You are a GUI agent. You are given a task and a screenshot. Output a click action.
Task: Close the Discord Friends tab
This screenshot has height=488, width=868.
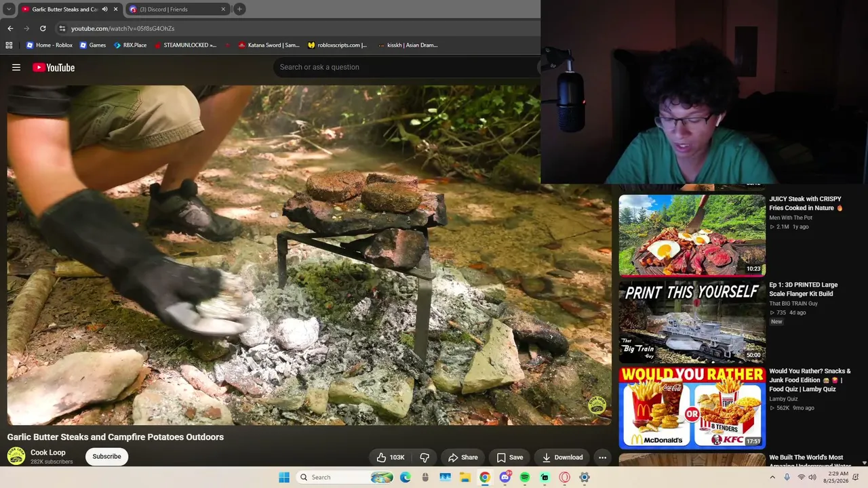coord(223,9)
